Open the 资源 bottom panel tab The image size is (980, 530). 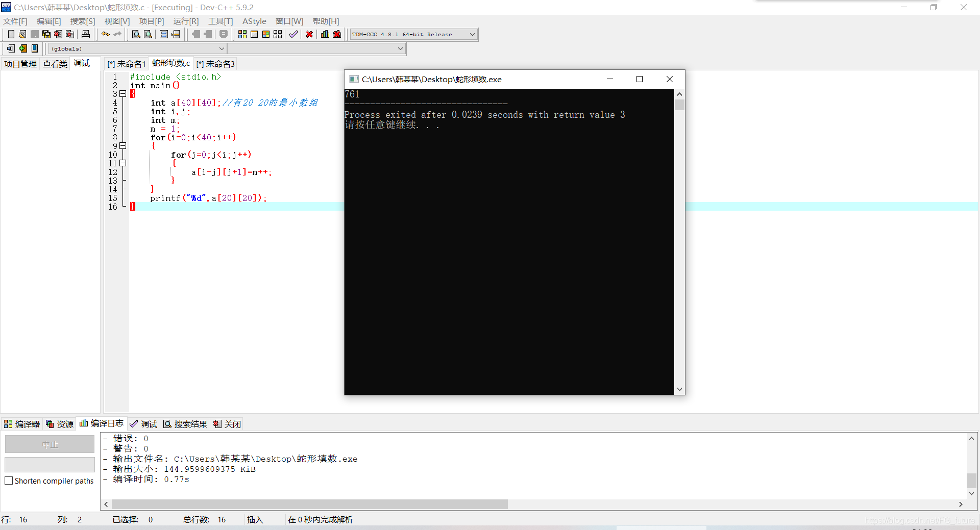[x=60, y=424]
